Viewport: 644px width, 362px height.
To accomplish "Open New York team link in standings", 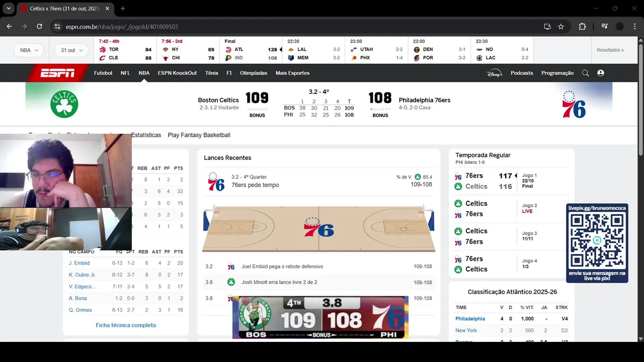I will [466, 330].
